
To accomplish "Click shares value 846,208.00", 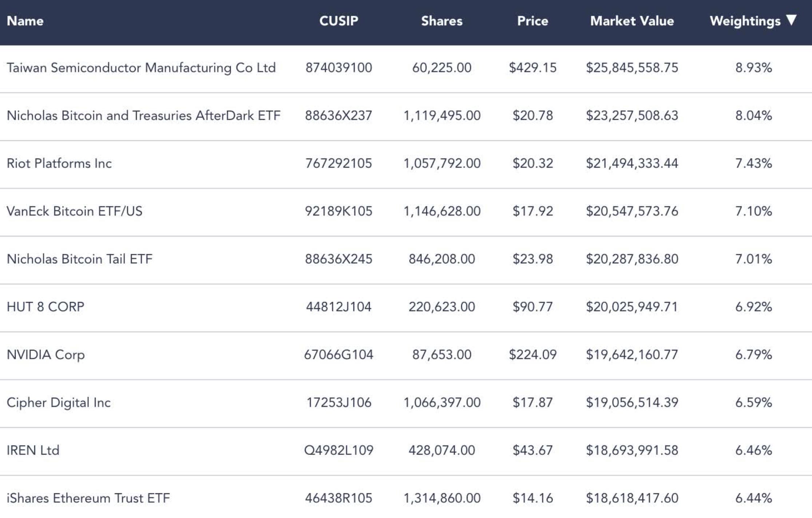I will (x=441, y=259).
